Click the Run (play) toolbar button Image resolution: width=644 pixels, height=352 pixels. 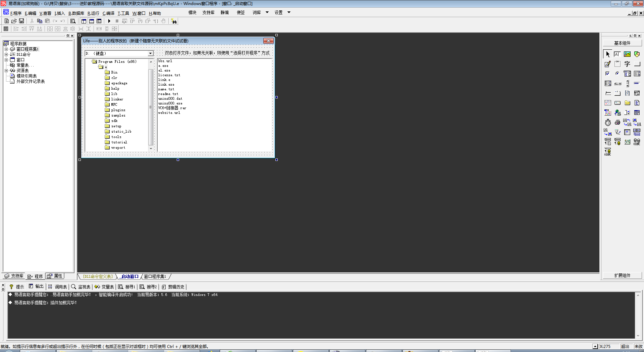[109, 21]
